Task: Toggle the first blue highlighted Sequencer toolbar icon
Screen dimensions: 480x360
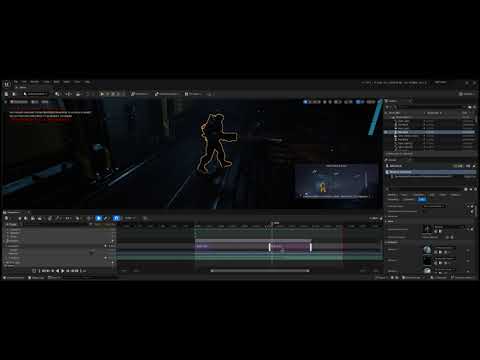Action: pyautogui.click(x=98, y=218)
